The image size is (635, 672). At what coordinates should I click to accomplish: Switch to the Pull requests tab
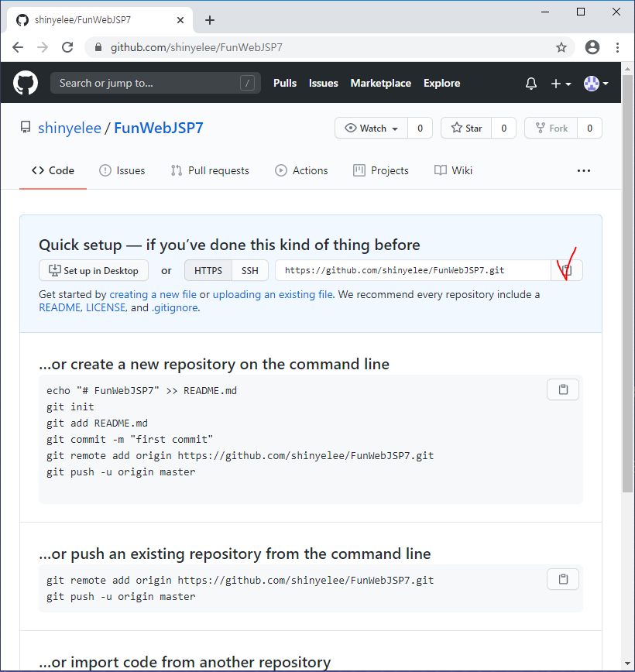210,170
